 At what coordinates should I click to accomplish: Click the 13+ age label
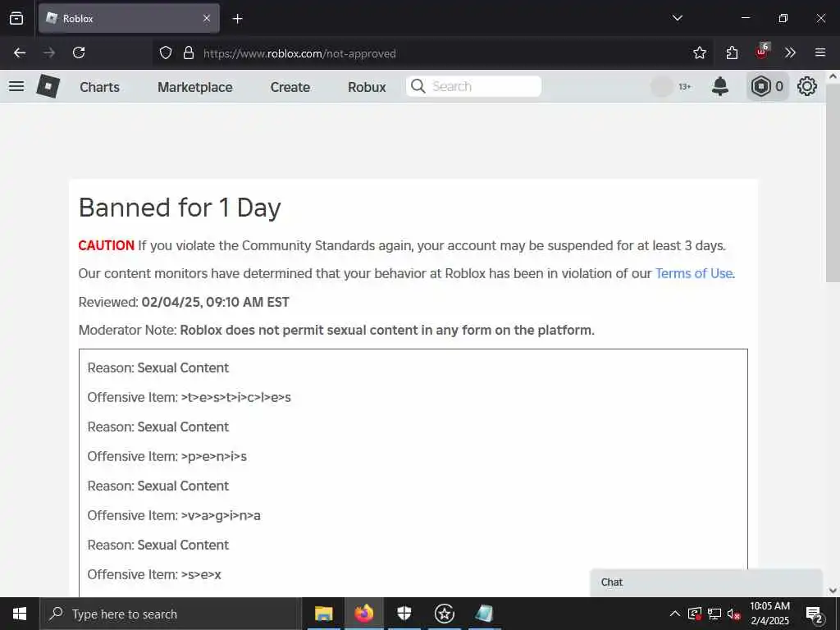click(685, 87)
